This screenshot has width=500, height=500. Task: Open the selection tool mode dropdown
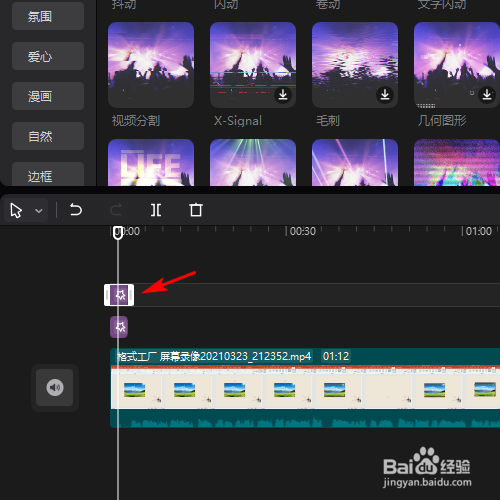[39, 211]
